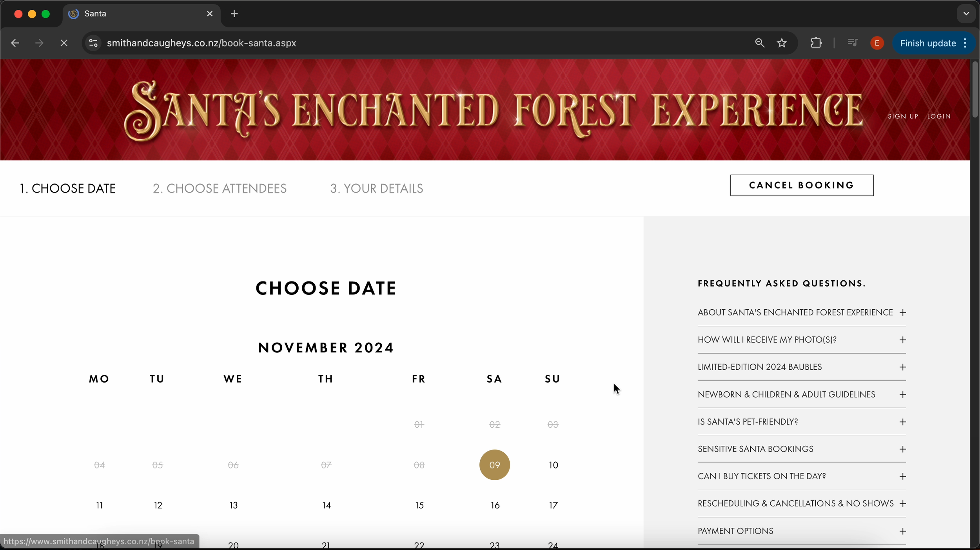This screenshot has width=980, height=550.
Task: Click the zoom magnifier icon in address bar
Action: point(759,43)
